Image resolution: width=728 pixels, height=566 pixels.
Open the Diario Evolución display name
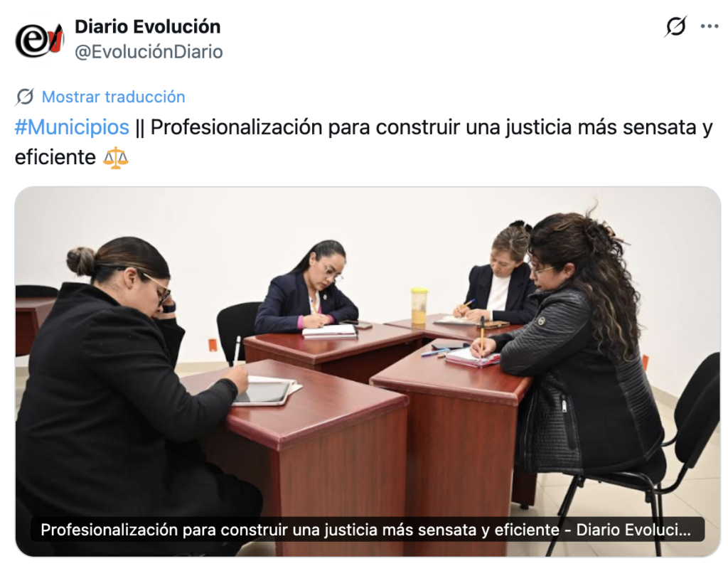pyautogui.click(x=148, y=26)
